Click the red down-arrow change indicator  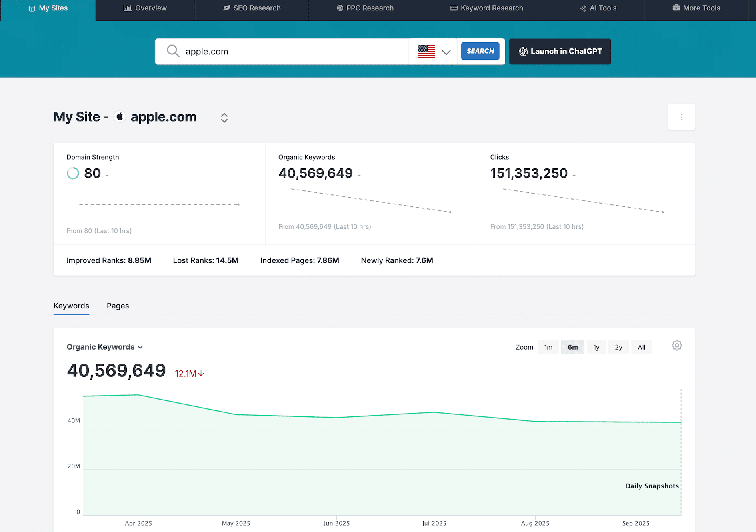pos(201,374)
